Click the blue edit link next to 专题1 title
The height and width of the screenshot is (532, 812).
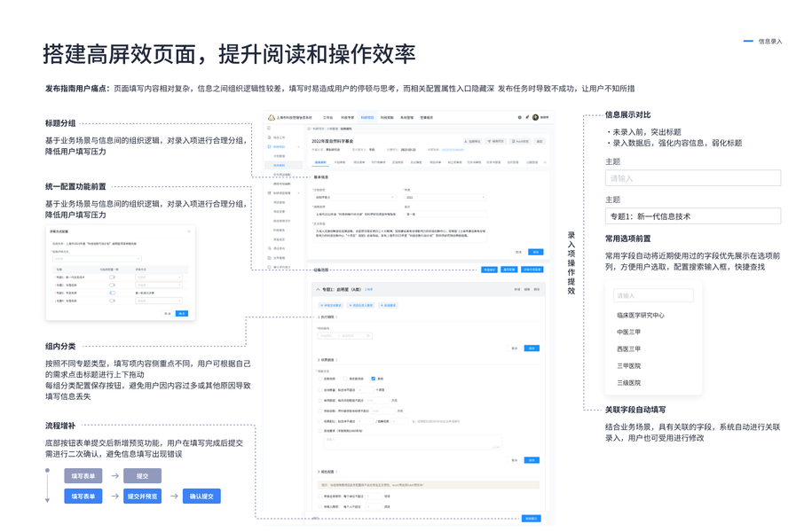(x=368, y=289)
